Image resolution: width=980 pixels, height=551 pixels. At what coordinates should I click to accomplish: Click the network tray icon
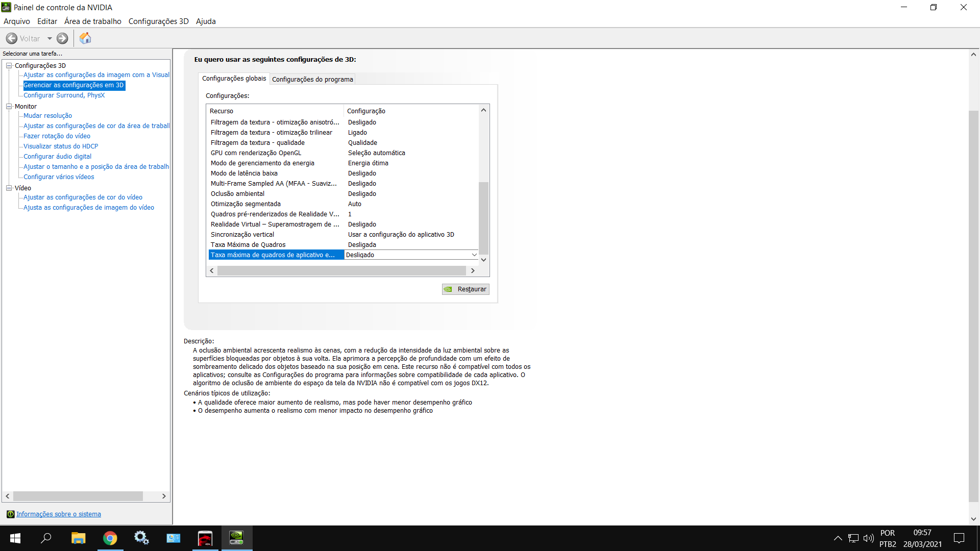click(853, 538)
